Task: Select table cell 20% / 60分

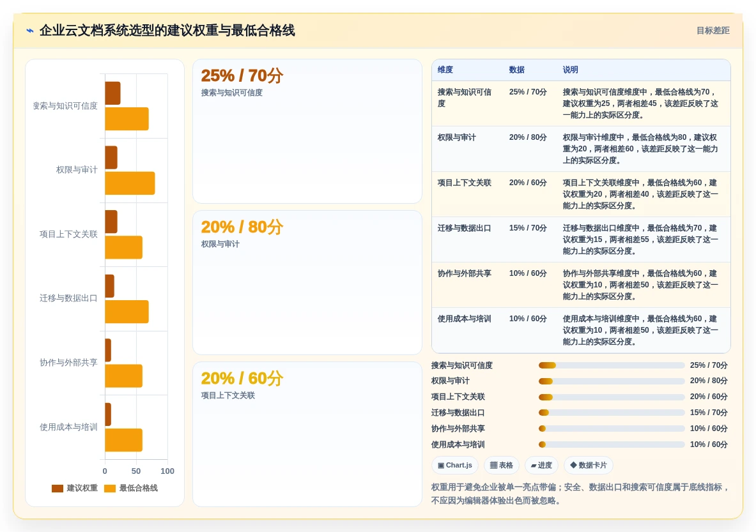Action: [x=528, y=183]
